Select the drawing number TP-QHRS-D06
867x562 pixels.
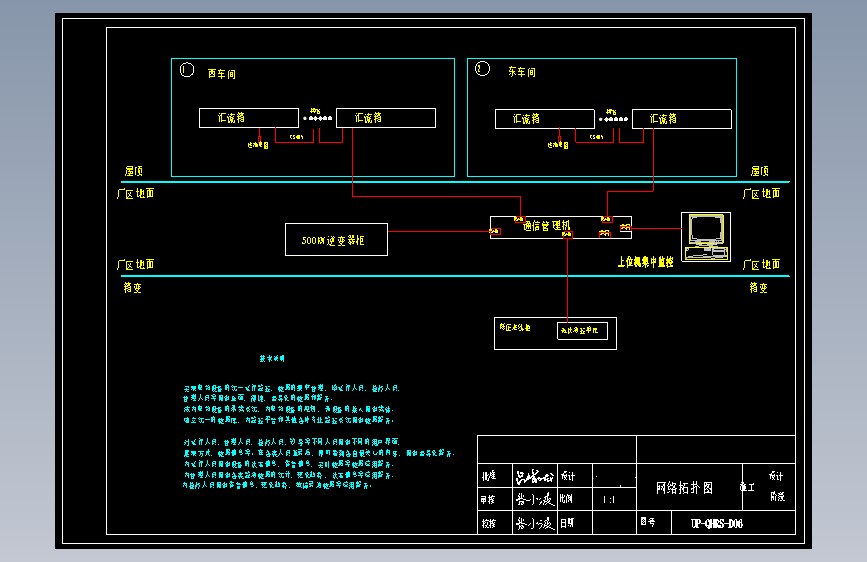(717, 523)
